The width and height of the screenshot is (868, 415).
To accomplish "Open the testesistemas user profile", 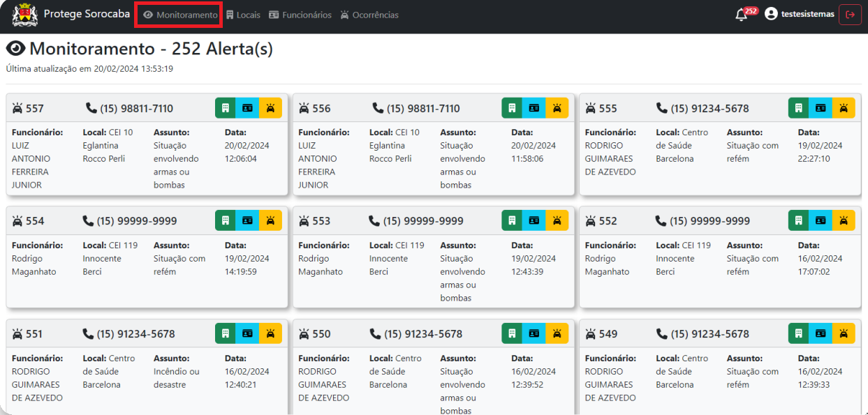I will 800,14.
